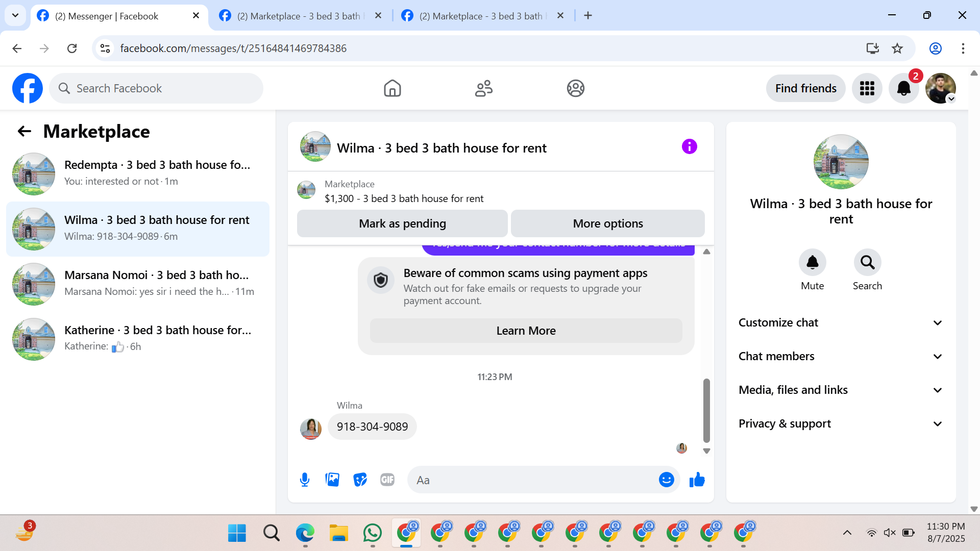Screen dimensions: 980x551
Task: Open the emoji picker in message box
Action: click(x=666, y=480)
